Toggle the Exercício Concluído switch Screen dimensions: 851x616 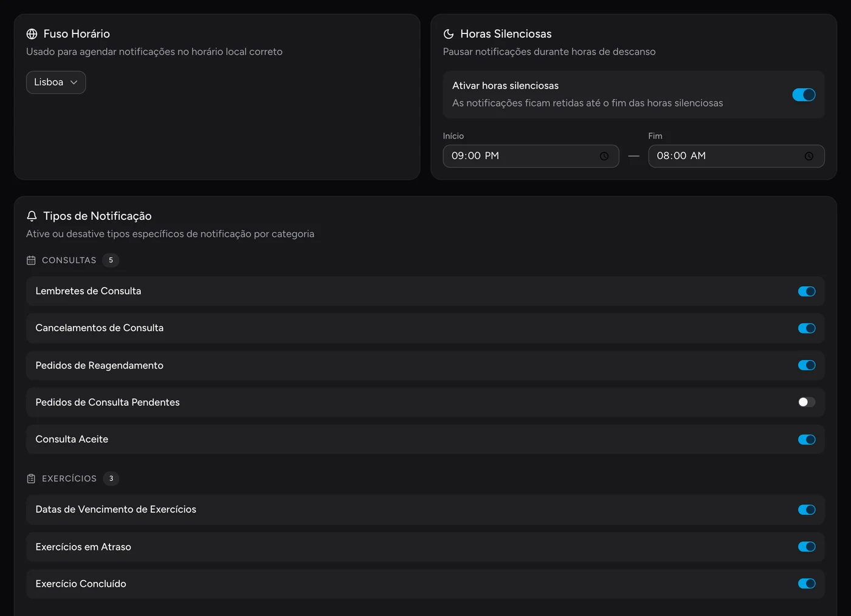click(x=807, y=584)
